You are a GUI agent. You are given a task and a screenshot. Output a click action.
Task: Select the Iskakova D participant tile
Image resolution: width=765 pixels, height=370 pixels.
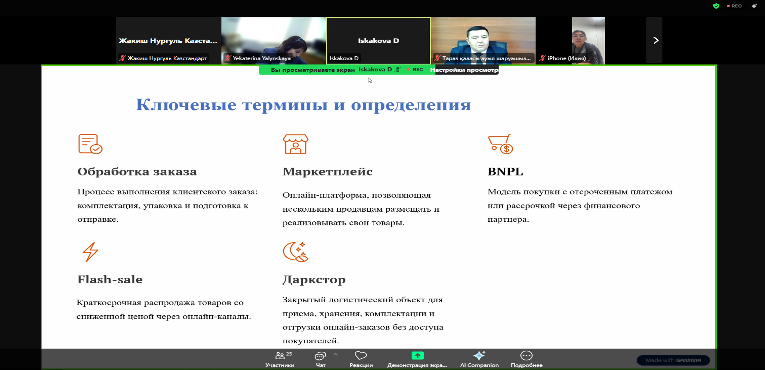(379, 41)
